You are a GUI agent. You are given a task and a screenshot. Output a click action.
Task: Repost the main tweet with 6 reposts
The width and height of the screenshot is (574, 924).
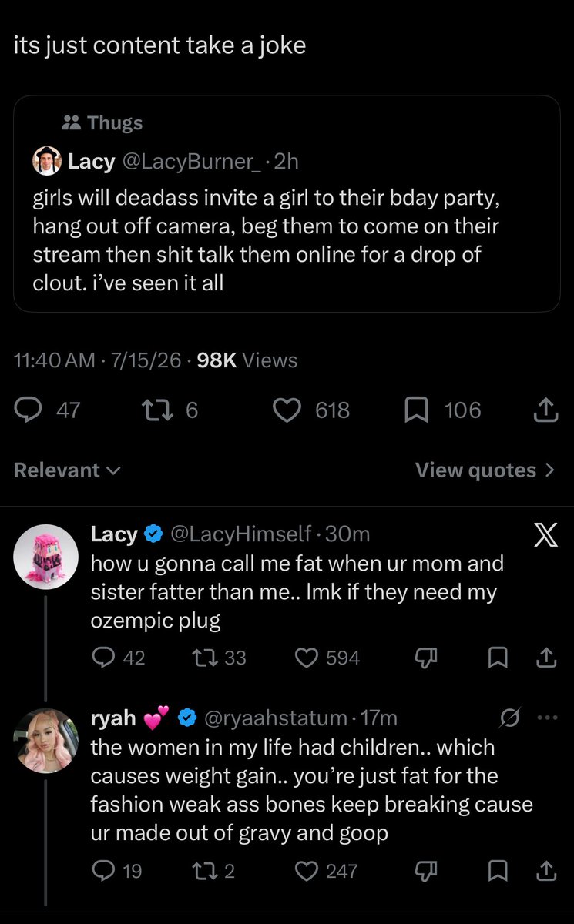[170, 410]
